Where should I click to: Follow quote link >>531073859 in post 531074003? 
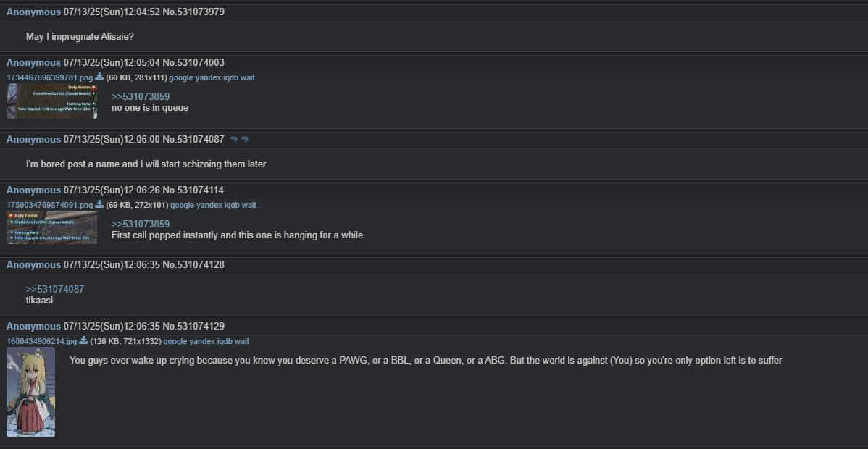click(x=141, y=97)
